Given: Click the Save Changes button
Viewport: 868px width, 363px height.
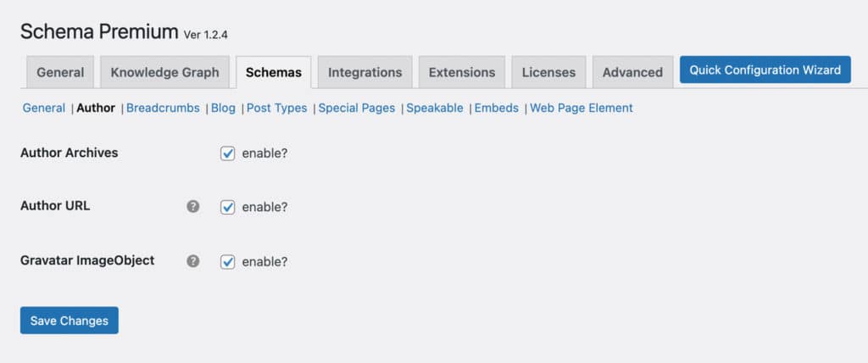Looking at the screenshot, I should coord(70,321).
